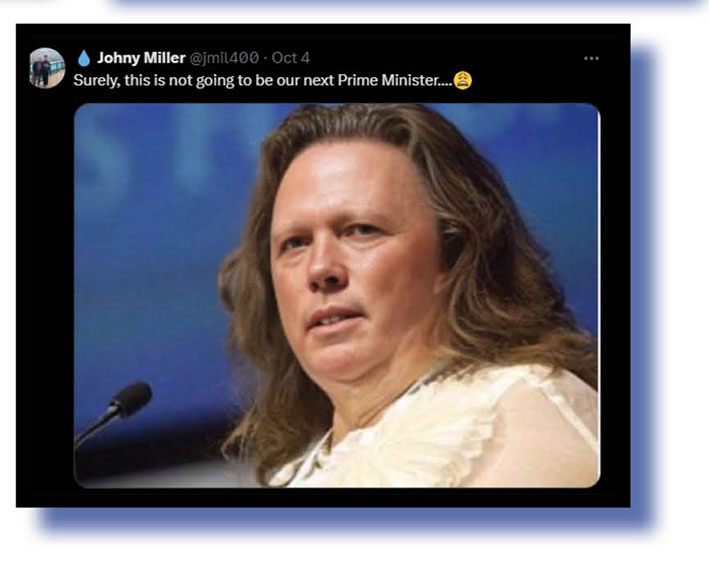
Task: Click the blue drop shadow under the card
Action: tap(344, 519)
